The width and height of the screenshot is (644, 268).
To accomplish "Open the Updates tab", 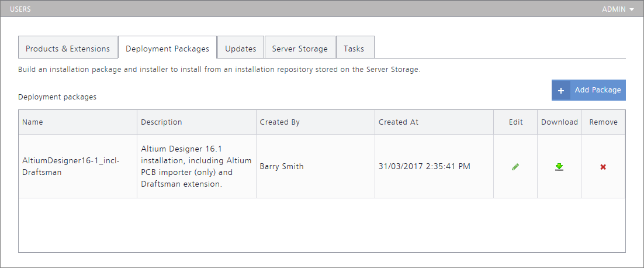I will coord(241,49).
